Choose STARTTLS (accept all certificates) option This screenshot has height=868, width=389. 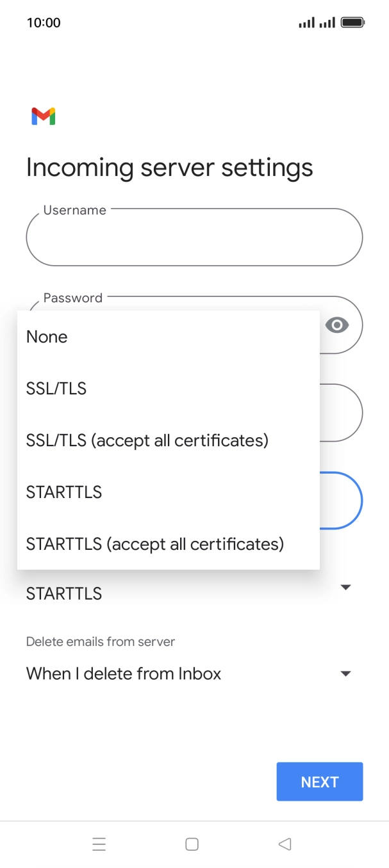click(155, 544)
